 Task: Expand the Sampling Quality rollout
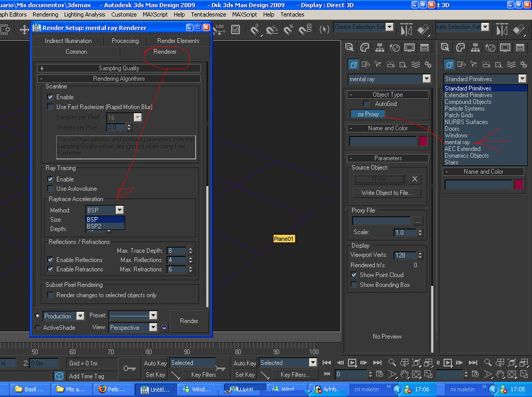click(x=119, y=68)
